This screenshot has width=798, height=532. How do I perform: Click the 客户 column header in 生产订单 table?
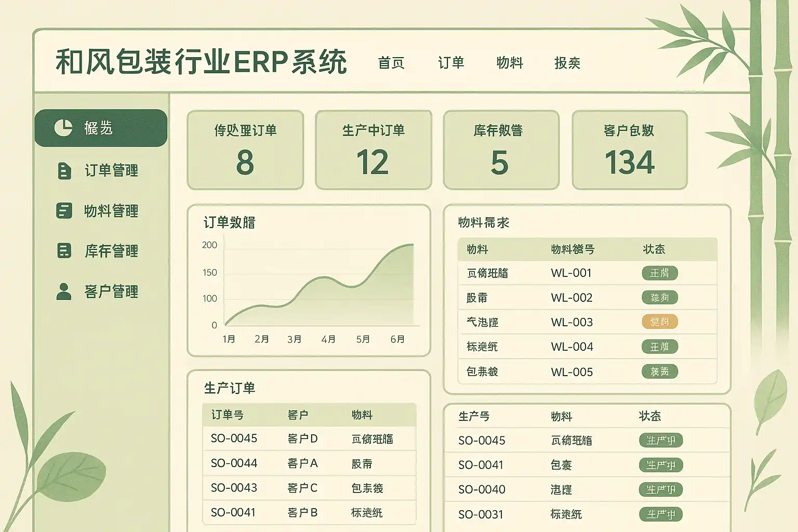click(x=298, y=415)
